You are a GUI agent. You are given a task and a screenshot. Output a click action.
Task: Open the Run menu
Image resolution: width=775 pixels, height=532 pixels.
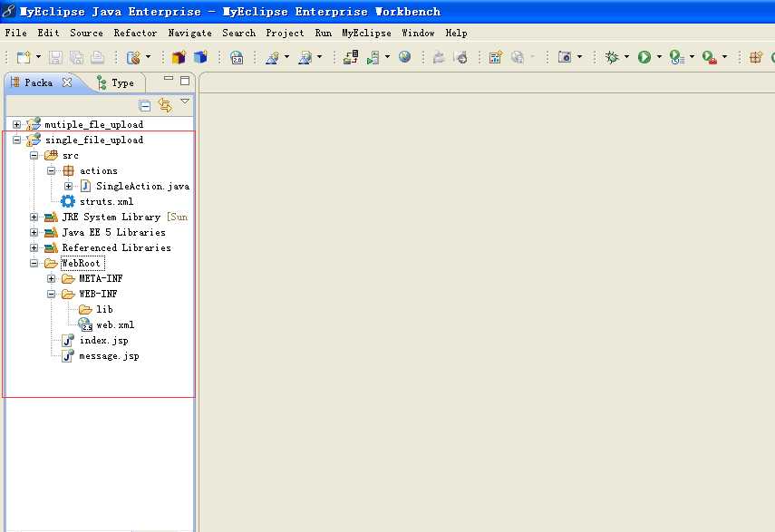click(324, 33)
